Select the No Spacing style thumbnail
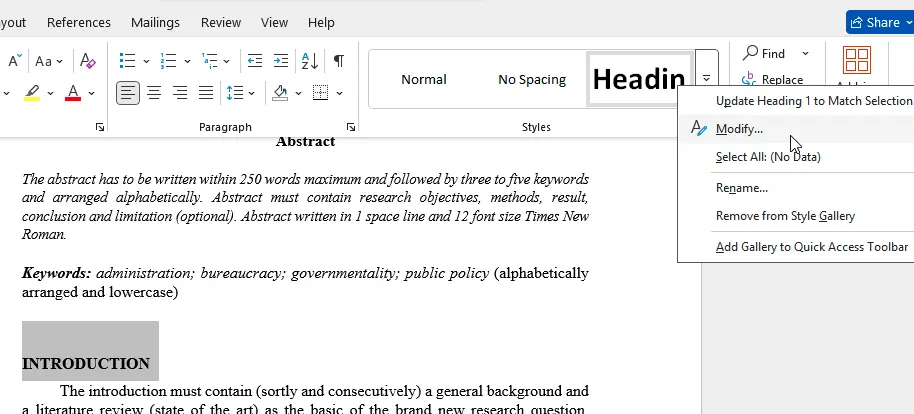The width and height of the screenshot is (914, 414). click(532, 80)
